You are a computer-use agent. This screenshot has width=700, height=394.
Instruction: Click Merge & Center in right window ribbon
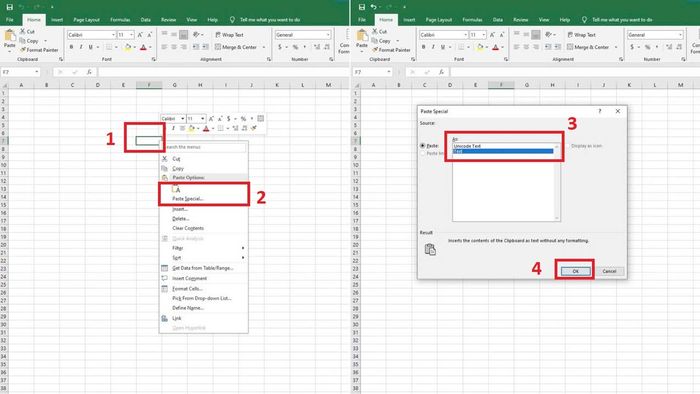pos(588,47)
